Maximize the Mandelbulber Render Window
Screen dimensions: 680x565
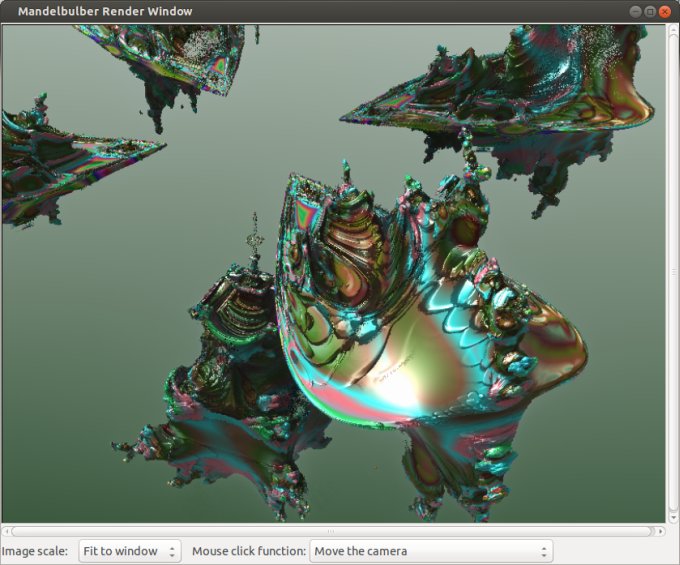point(651,11)
